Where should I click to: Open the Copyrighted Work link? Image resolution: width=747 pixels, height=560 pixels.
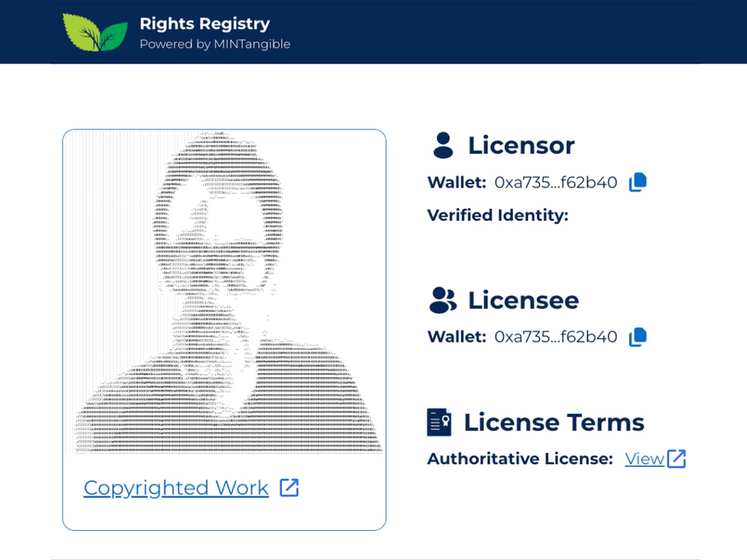click(x=176, y=488)
